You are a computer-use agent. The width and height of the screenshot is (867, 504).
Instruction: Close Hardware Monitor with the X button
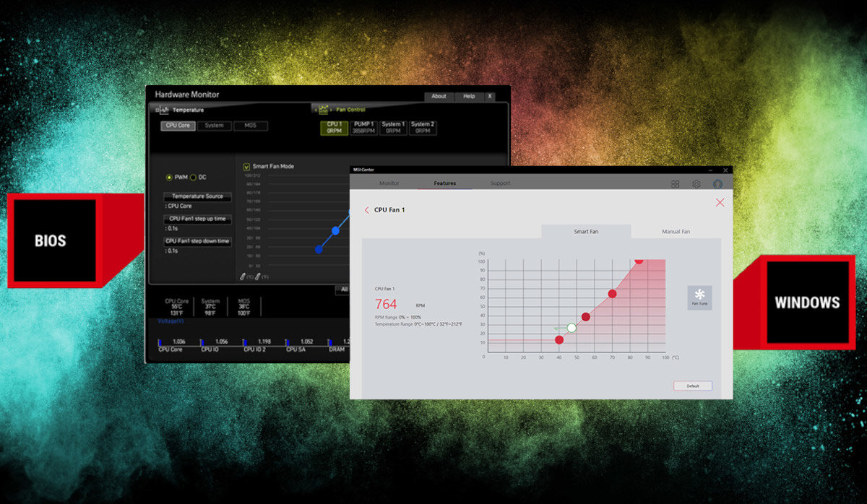point(489,96)
